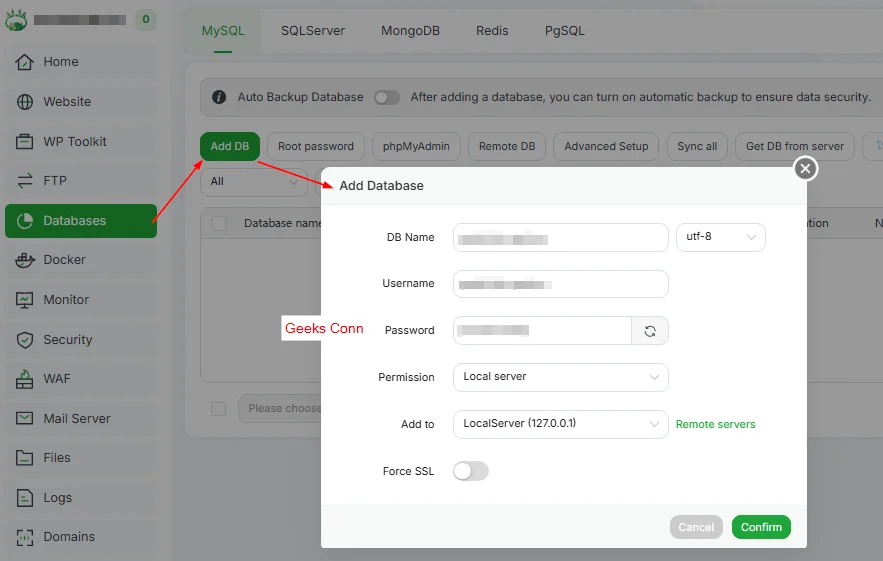Click the Password input field
The height and width of the screenshot is (561, 883).
pyautogui.click(x=542, y=331)
